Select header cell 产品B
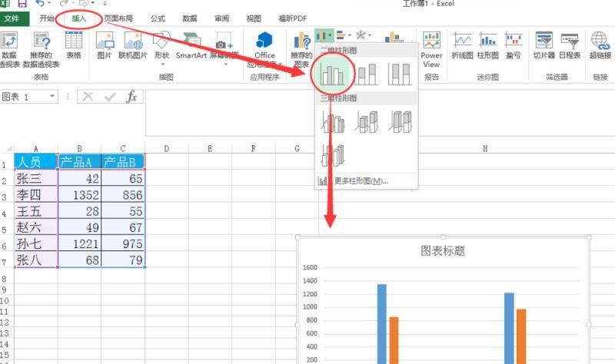The height and width of the screenshot is (364, 615). pyautogui.click(x=123, y=161)
